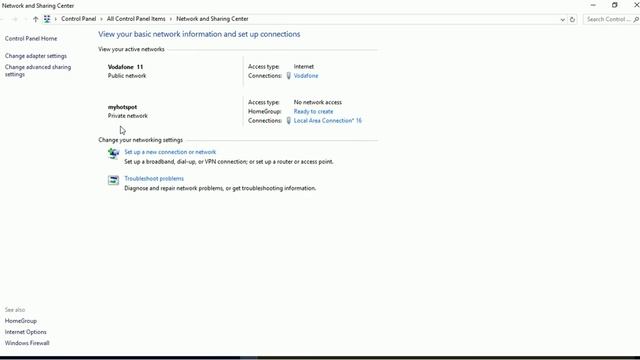Open Windows Firewall link
Viewport: 640px width, 360px height.
click(x=27, y=343)
